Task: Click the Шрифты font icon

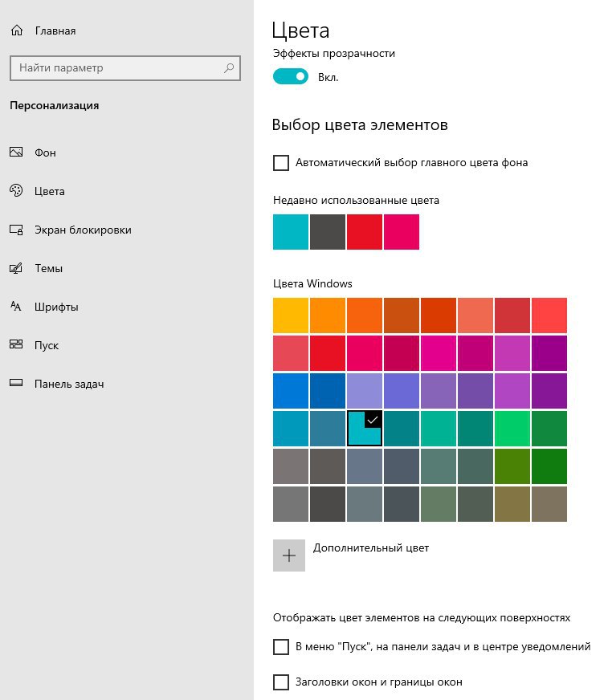Action: coord(16,307)
